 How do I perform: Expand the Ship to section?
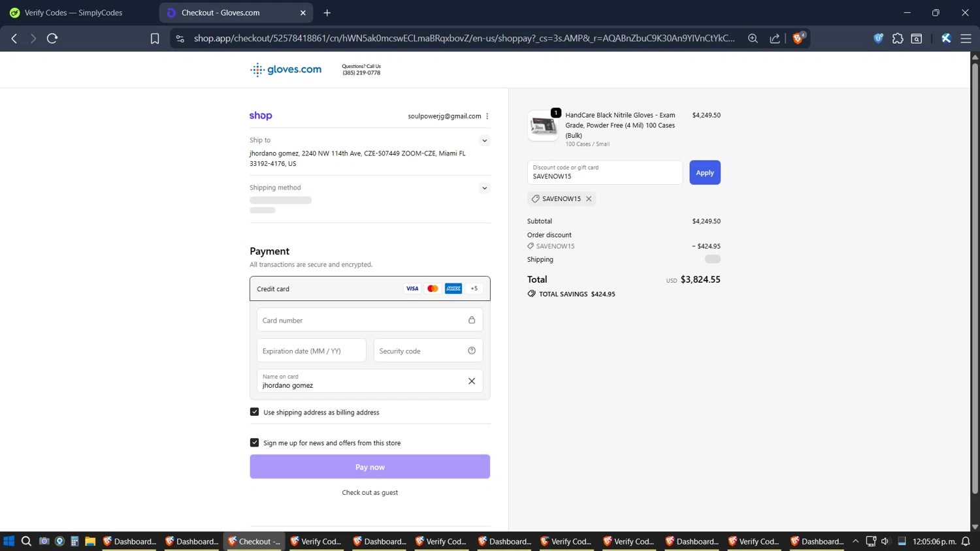(x=485, y=140)
